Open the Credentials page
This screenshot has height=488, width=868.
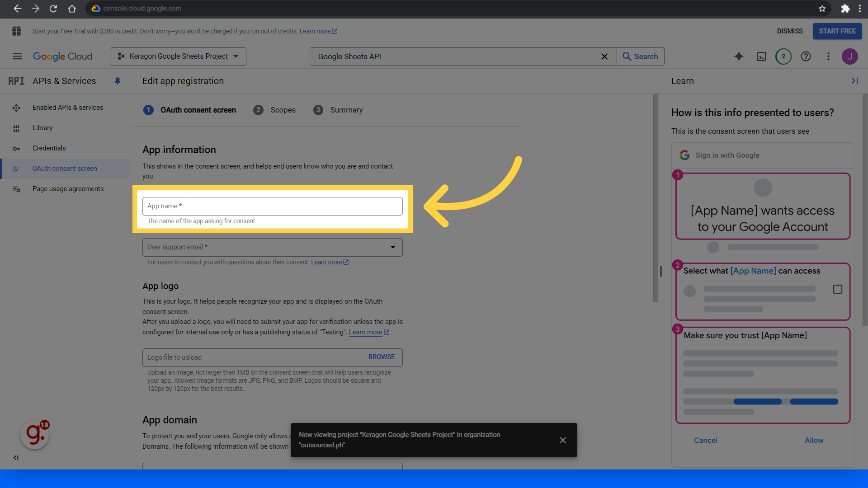pos(49,148)
